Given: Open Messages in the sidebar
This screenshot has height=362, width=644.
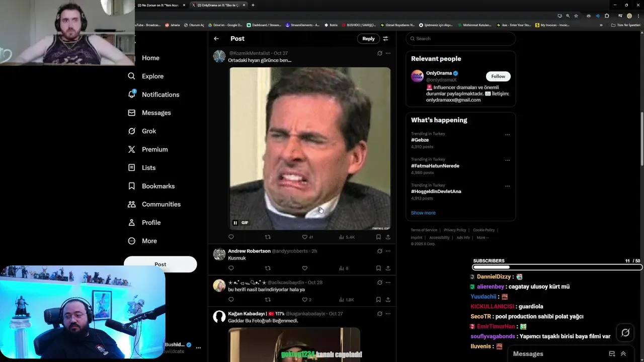Looking at the screenshot, I should pyautogui.click(x=149, y=113).
